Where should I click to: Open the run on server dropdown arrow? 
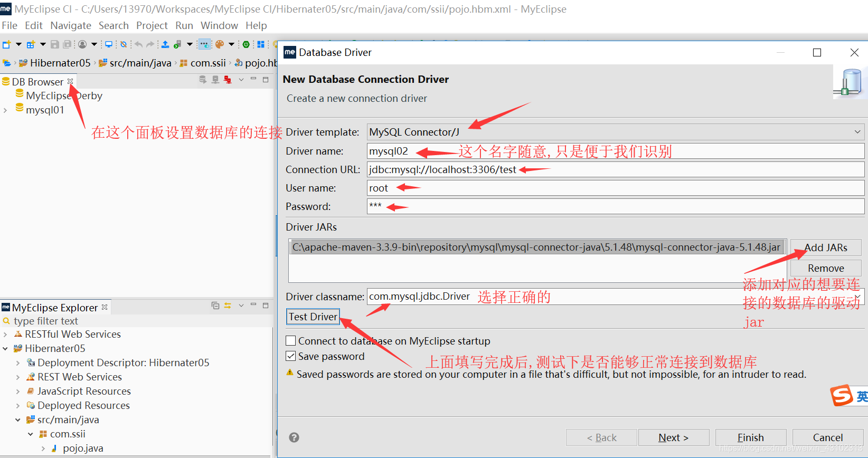click(190, 45)
